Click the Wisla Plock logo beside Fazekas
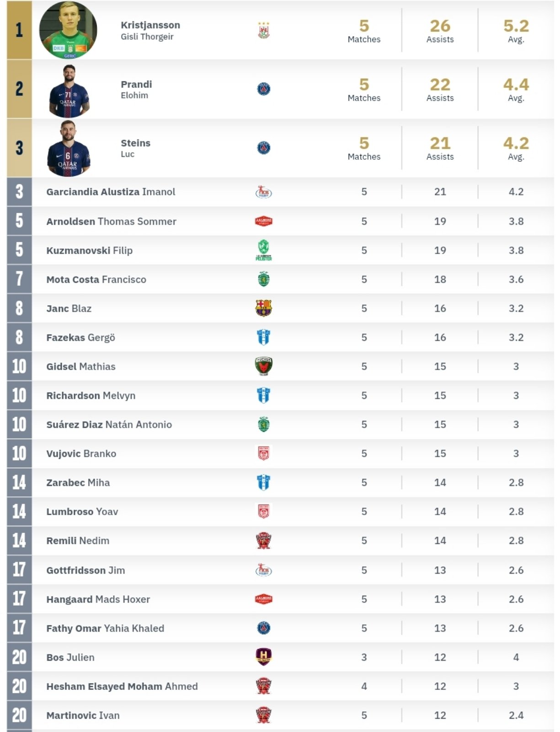Viewport: 560px width, 732px height. 263,338
